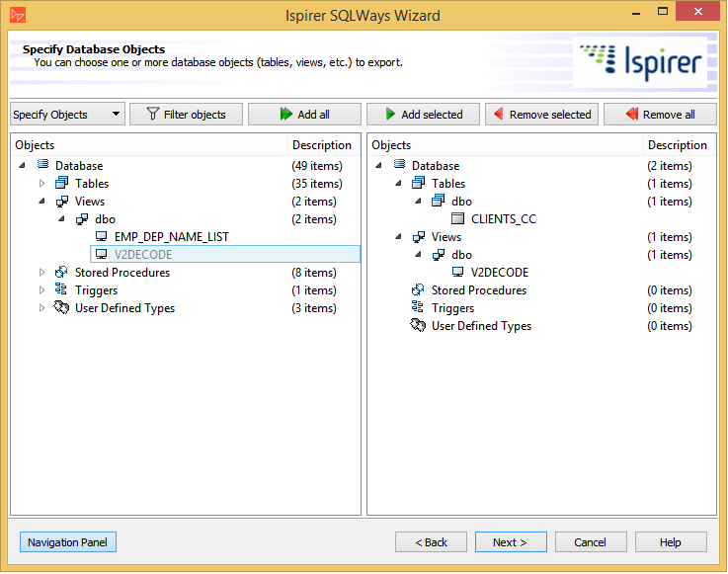Click the Tables icon in left tree
728x574 pixels.
[62, 183]
